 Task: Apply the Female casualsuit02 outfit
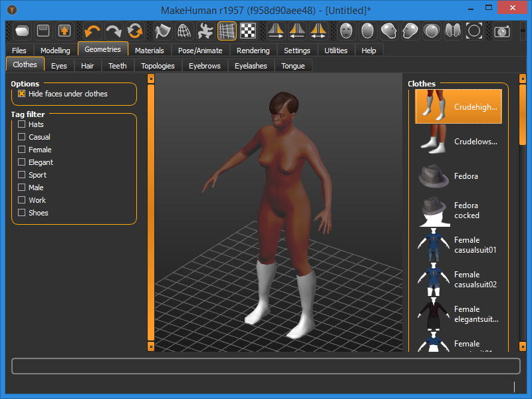pyautogui.click(x=458, y=279)
